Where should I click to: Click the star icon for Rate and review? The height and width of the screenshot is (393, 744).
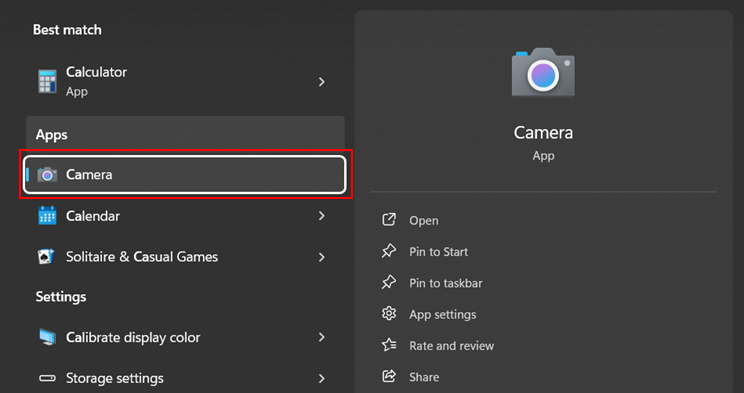click(x=389, y=345)
